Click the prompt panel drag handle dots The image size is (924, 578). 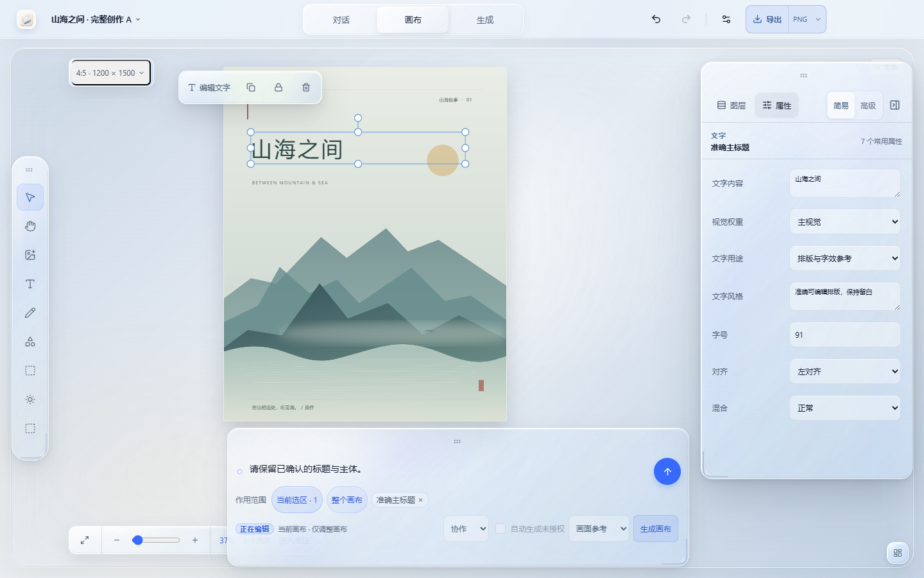458,442
